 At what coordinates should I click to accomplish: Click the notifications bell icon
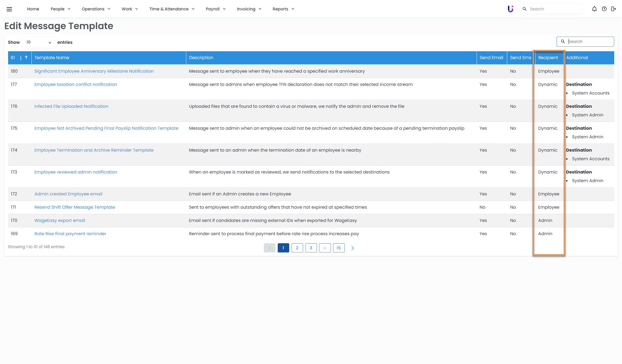click(x=594, y=9)
